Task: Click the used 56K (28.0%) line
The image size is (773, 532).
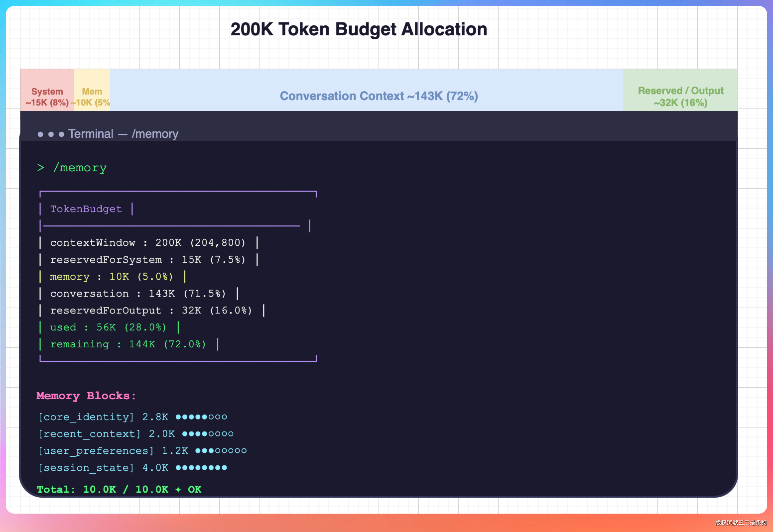Action: coord(108,327)
